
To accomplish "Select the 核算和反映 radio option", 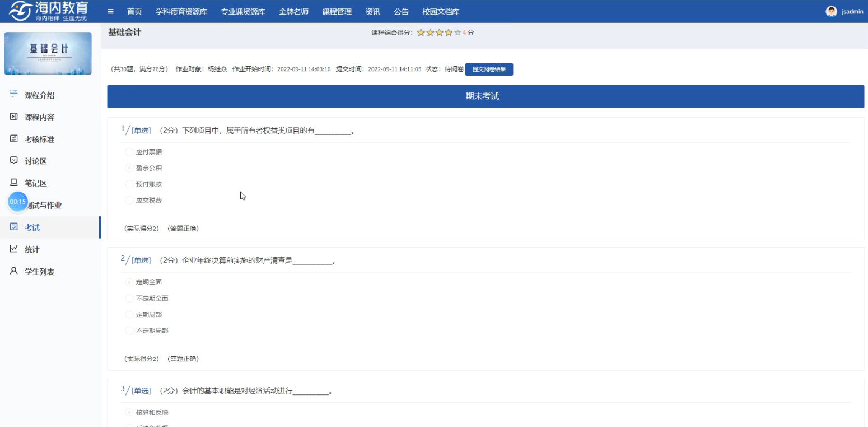I will [x=129, y=412].
